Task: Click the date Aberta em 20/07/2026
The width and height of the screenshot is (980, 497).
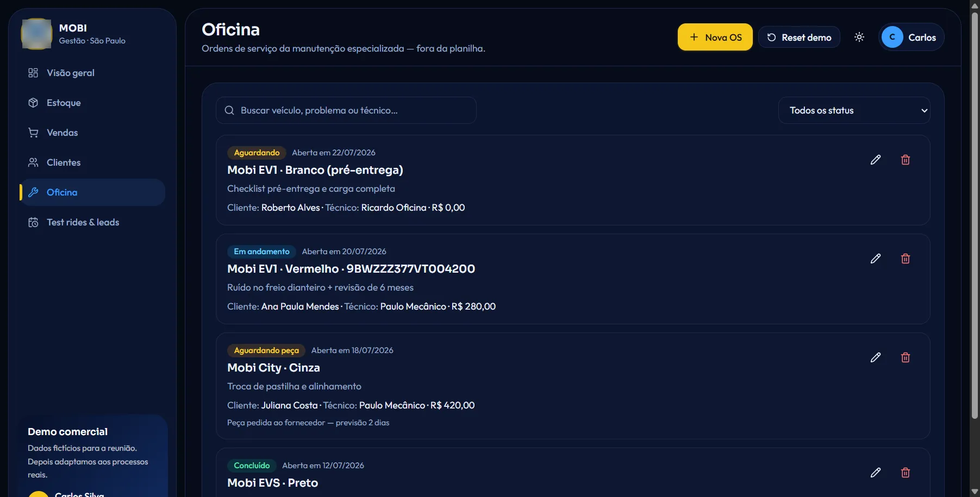Action: click(344, 251)
